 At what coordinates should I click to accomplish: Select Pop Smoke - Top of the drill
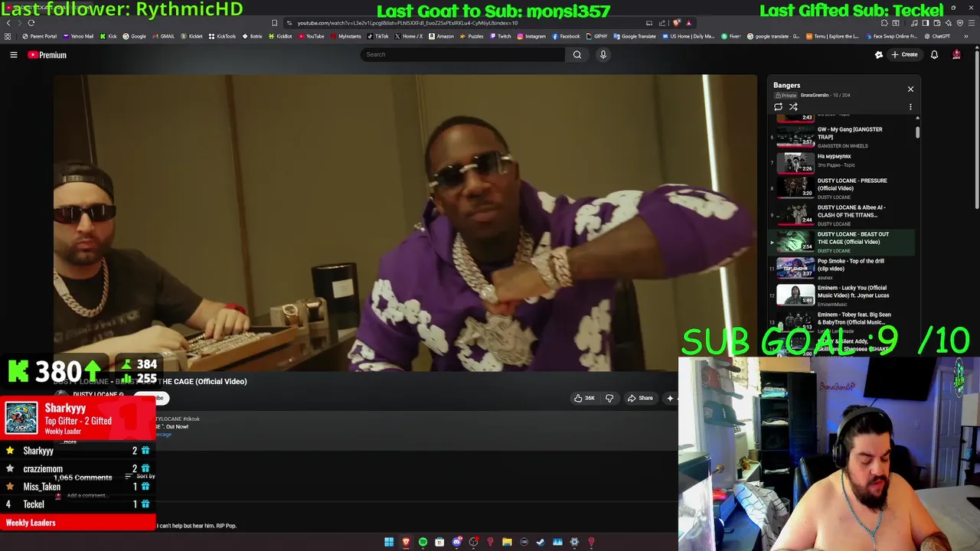(x=842, y=268)
